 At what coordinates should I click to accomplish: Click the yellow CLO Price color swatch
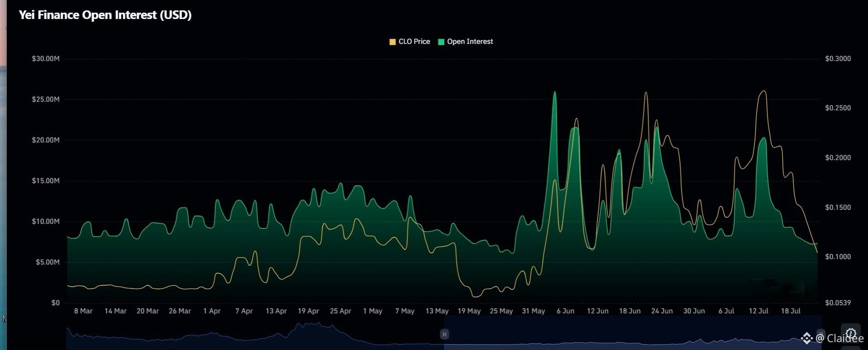click(x=392, y=42)
